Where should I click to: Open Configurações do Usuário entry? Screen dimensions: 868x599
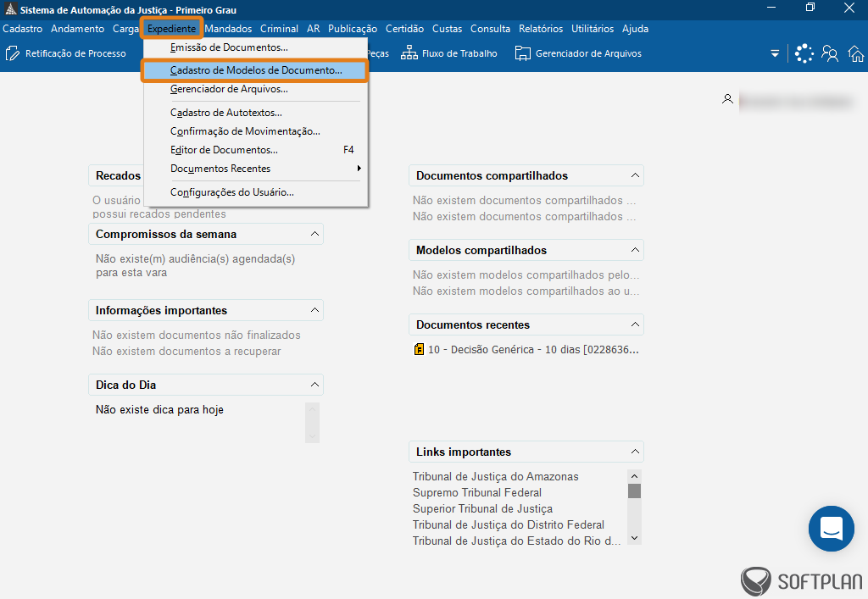[x=255, y=192]
